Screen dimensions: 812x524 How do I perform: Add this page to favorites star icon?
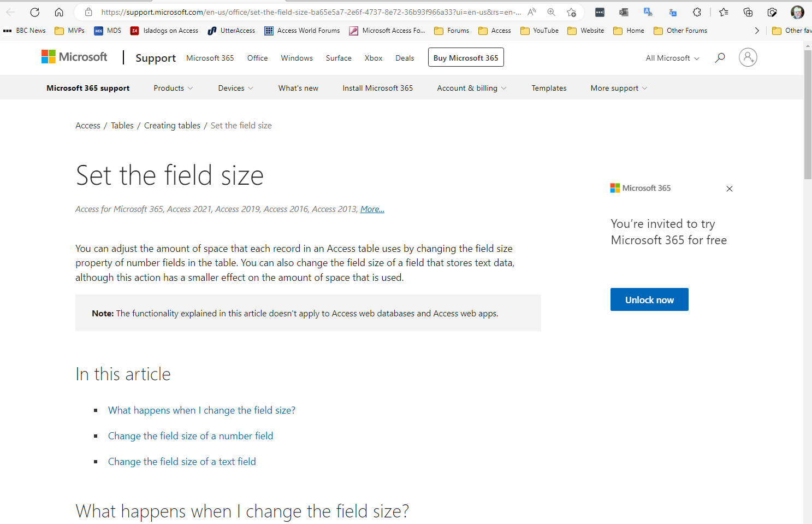[572, 12]
